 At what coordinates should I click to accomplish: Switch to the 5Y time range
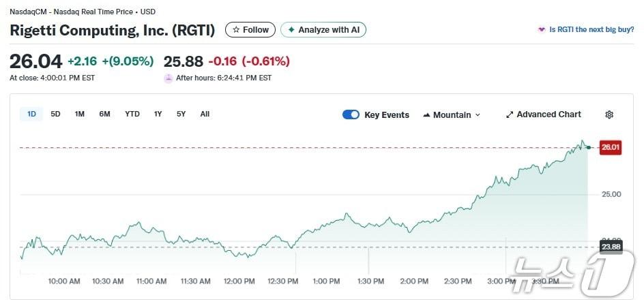181,114
